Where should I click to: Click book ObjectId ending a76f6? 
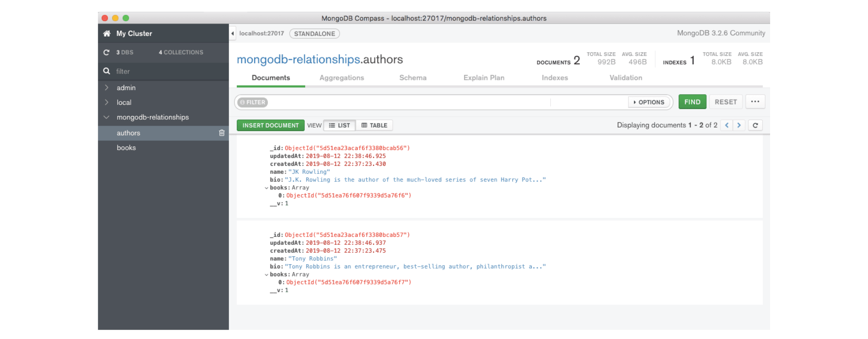coord(349,195)
